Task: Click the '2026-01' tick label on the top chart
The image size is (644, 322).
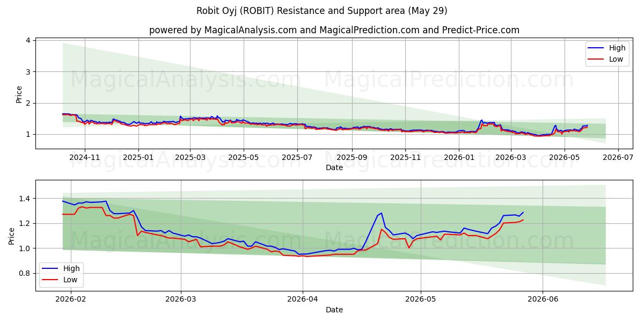Action: (459, 157)
